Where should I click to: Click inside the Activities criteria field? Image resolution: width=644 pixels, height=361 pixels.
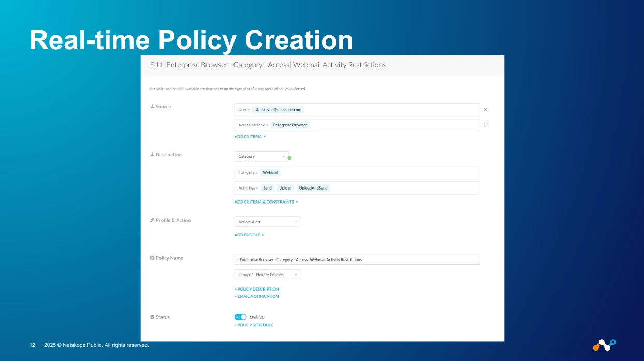(x=357, y=188)
